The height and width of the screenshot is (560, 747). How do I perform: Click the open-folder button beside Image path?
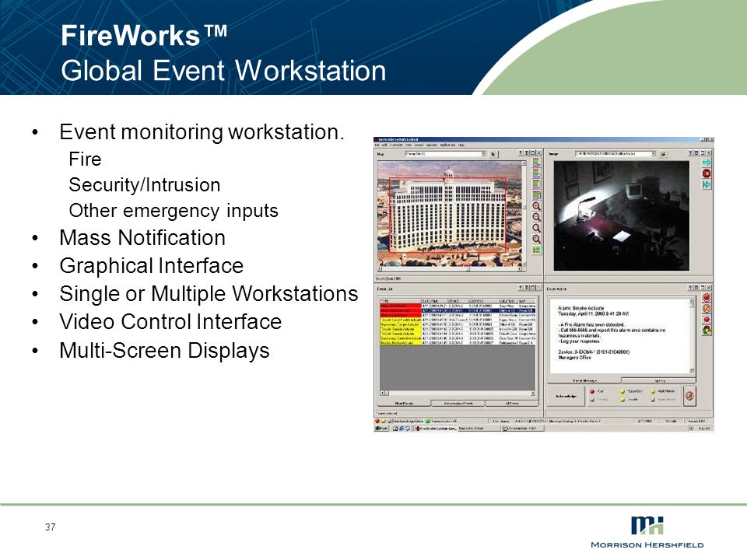tap(663, 154)
